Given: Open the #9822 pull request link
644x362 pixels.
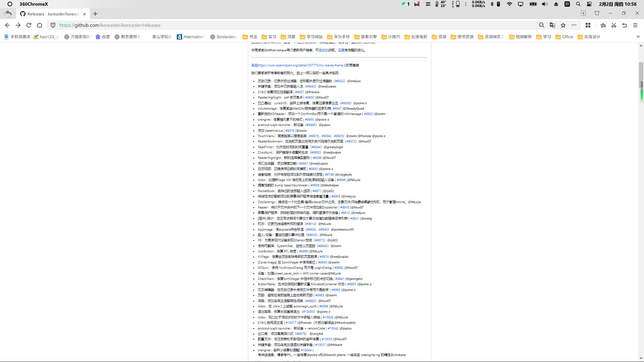Looking at the screenshot, I should (x=340, y=80).
